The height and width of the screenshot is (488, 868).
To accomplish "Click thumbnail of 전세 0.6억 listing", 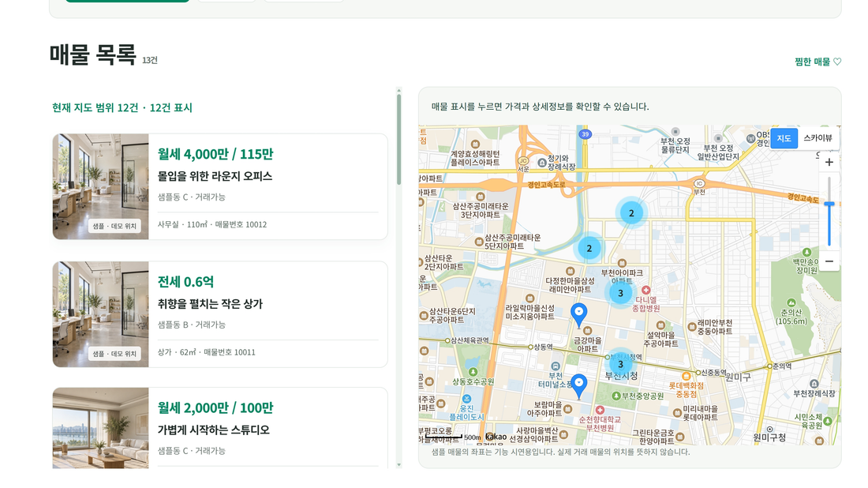I will click(101, 314).
